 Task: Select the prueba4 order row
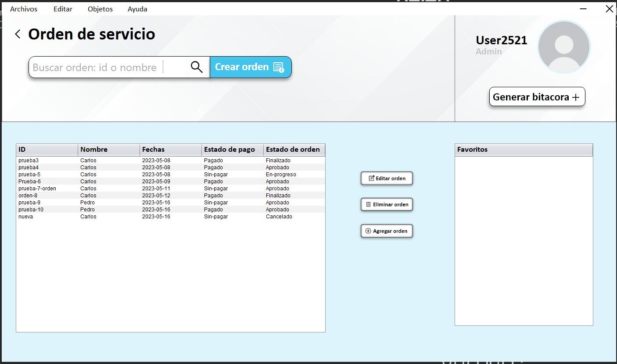[171, 168]
